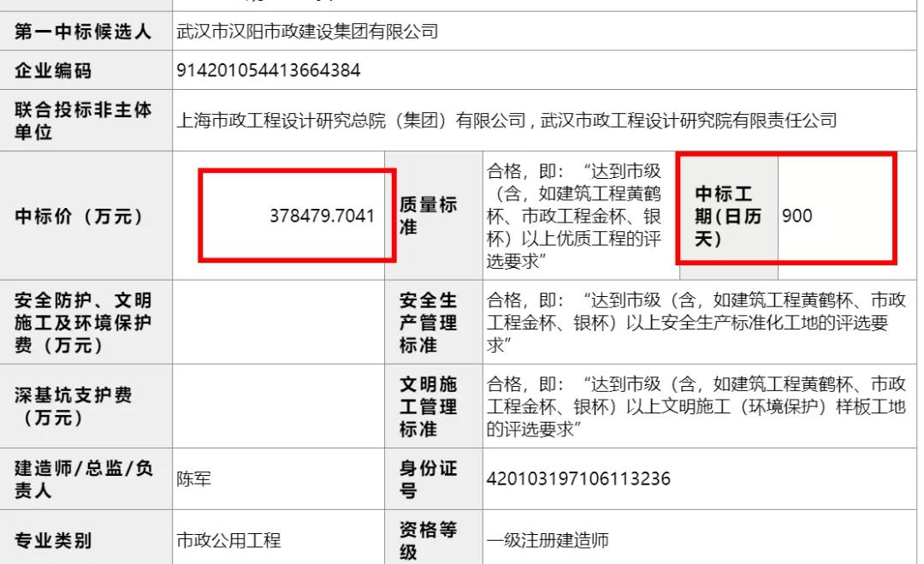
Task: Select text about 安全生产标准化工地
Action: (x=696, y=323)
